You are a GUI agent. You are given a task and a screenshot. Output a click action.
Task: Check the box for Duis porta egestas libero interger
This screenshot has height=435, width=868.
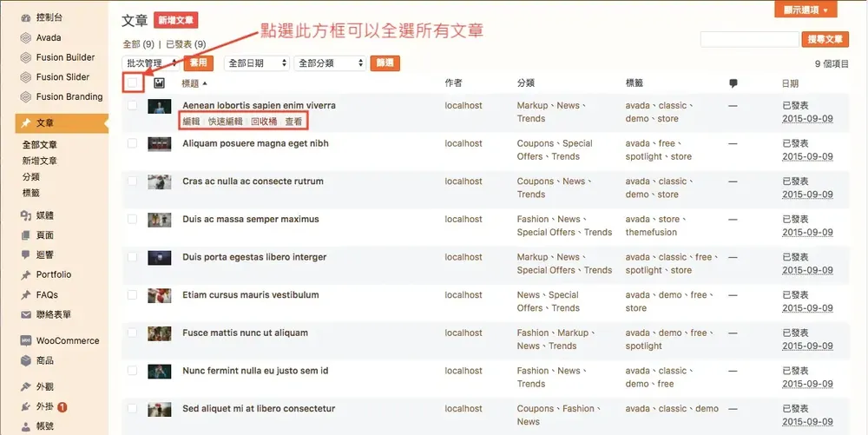click(x=132, y=257)
